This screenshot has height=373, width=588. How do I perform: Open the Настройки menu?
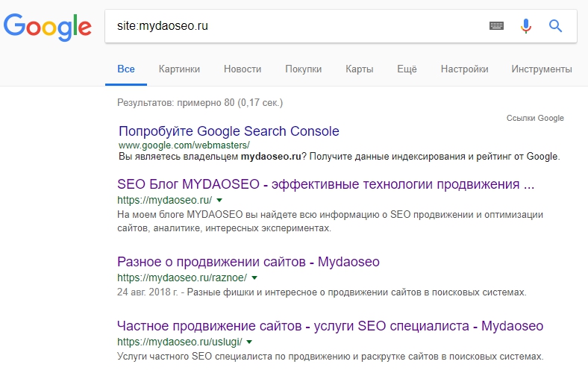[x=465, y=69]
